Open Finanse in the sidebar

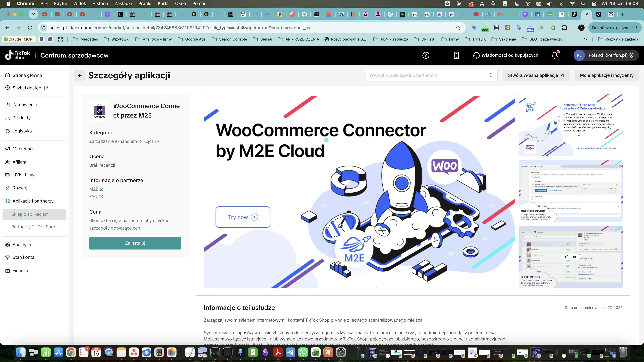point(20,270)
